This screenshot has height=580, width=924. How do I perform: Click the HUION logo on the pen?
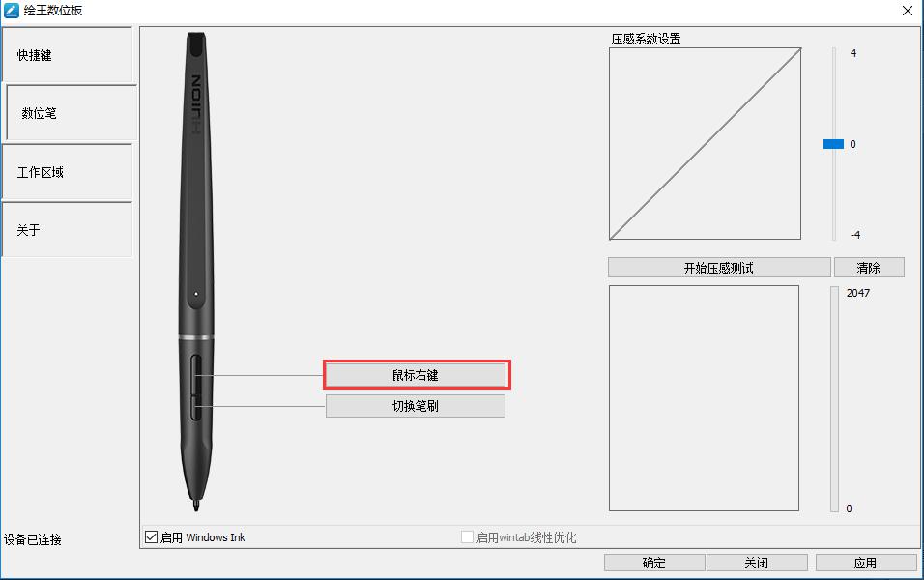coord(195,103)
